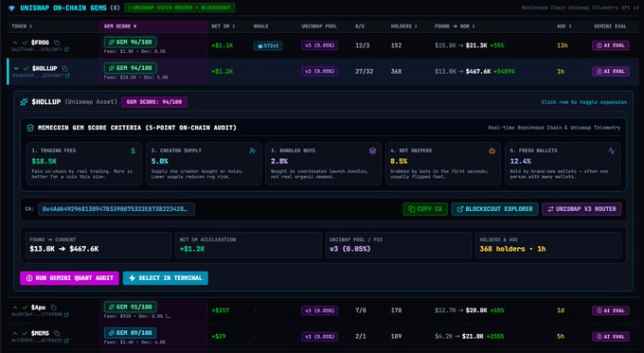Open $HOLLUP row external link icon
Image resolution: width=644 pixels, height=353 pixels.
67,76
